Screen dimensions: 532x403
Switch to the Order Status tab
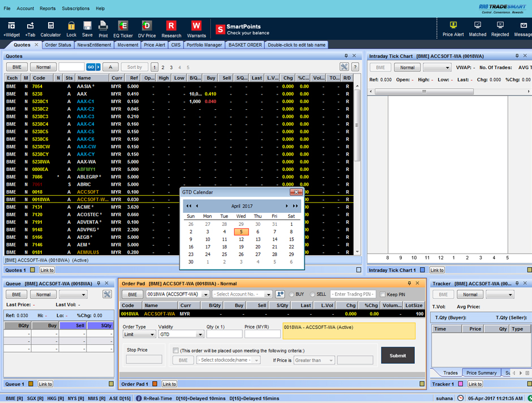click(x=58, y=45)
